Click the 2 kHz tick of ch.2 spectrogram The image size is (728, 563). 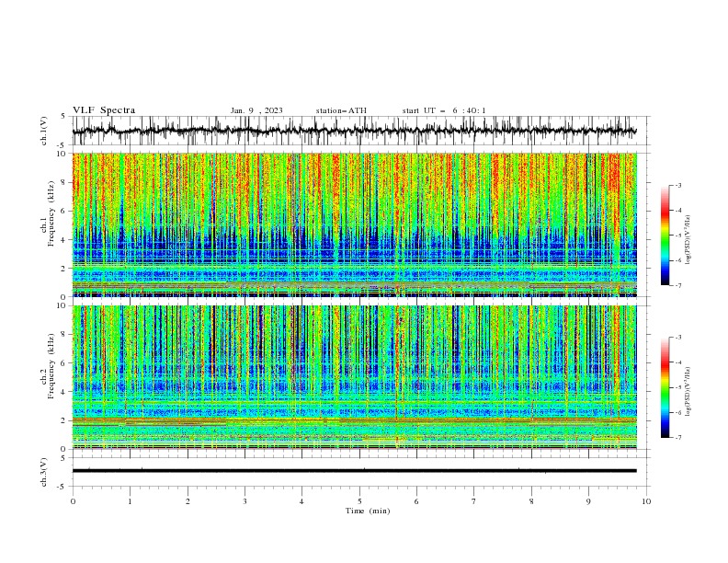(x=64, y=420)
